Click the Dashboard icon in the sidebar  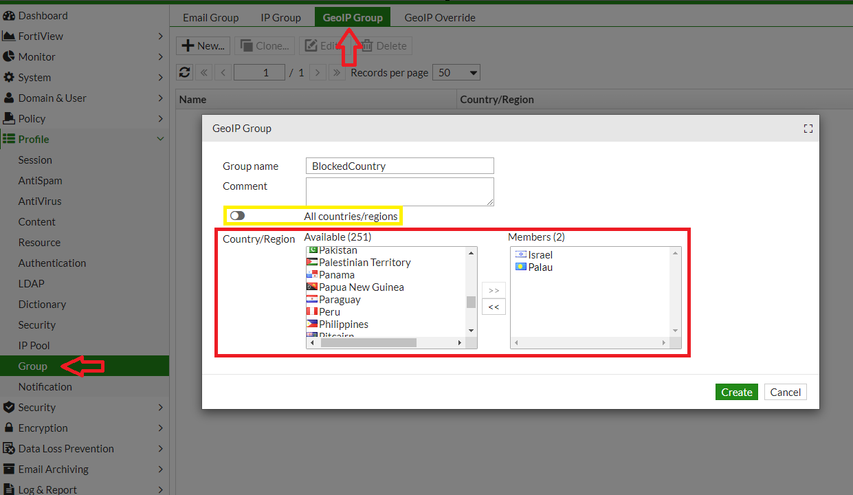click(9, 16)
